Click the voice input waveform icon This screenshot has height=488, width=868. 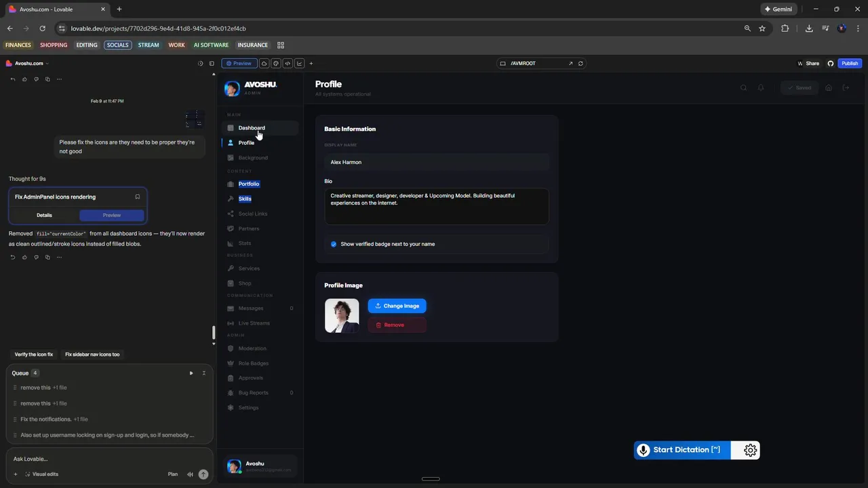click(190, 474)
